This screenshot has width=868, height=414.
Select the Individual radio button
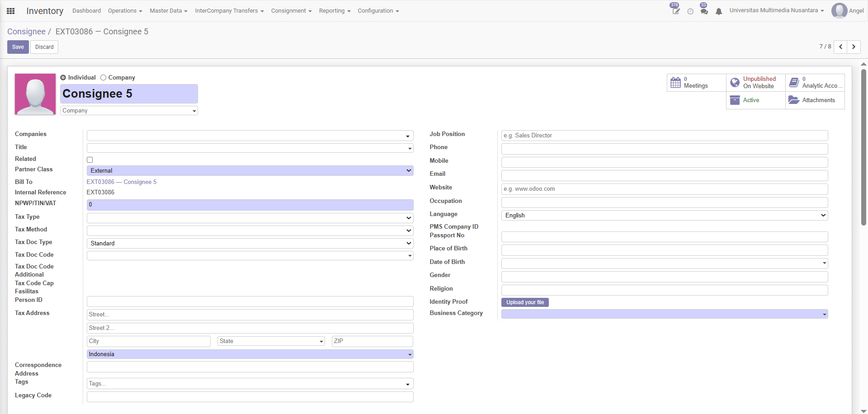tap(63, 77)
